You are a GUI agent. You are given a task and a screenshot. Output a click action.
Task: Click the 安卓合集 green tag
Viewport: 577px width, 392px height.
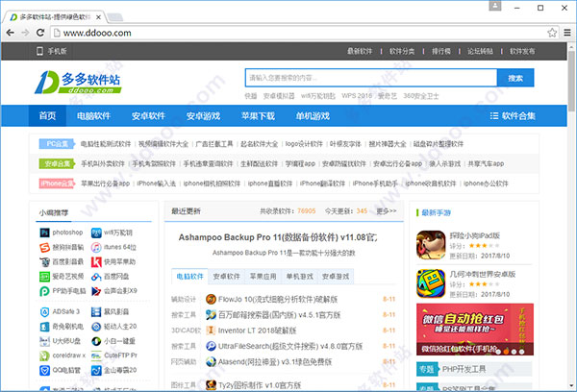click(57, 163)
